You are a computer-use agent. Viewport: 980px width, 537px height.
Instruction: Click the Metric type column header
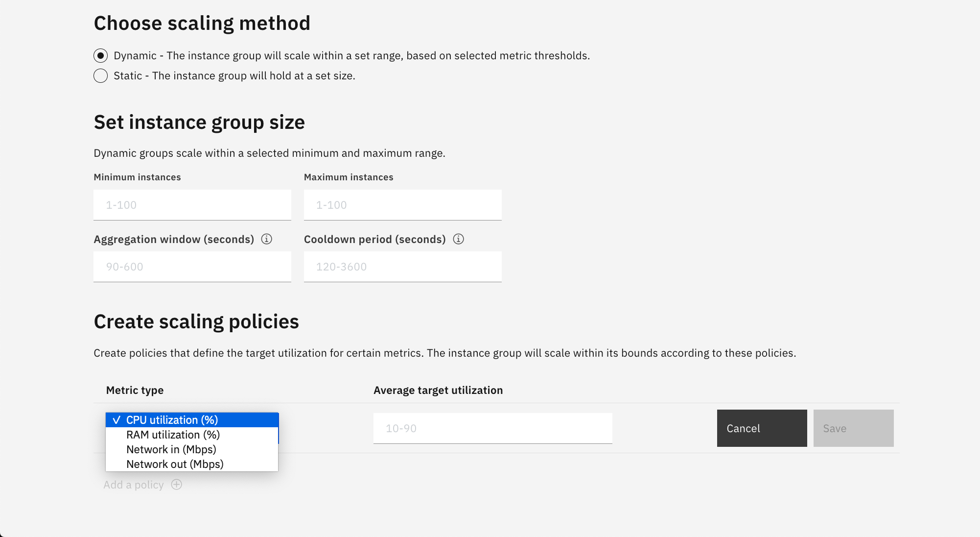(x=135, y=390)
